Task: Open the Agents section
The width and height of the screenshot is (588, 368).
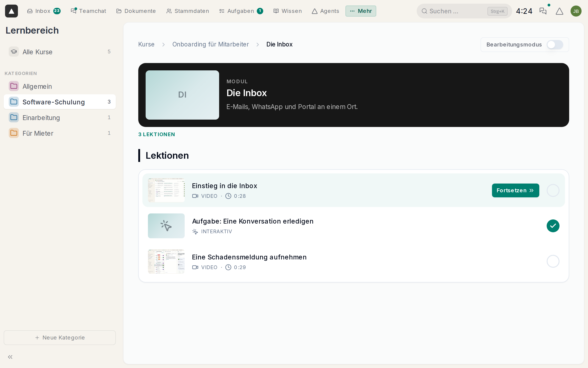Action: [326, 11]
